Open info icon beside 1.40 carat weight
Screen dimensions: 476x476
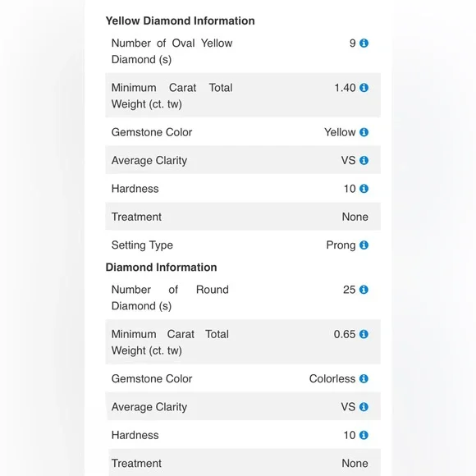[364, 88]
